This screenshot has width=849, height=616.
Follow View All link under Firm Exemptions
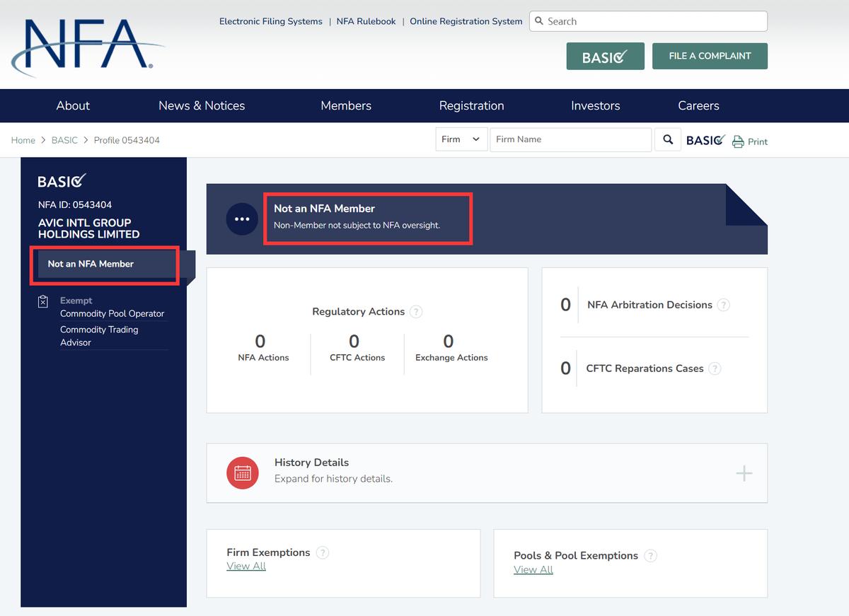[x=246, y=566]
